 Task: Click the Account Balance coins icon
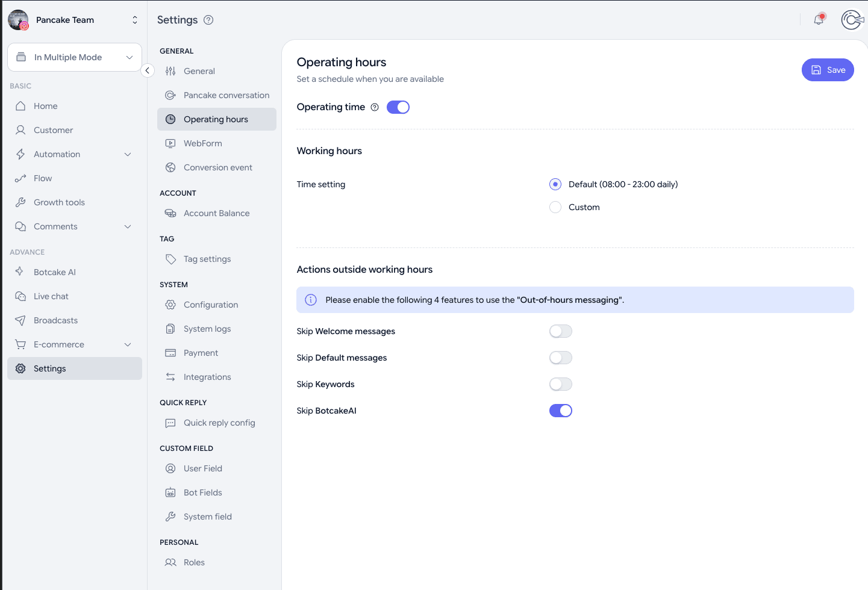pyautogui.click(x=170, y=213)
